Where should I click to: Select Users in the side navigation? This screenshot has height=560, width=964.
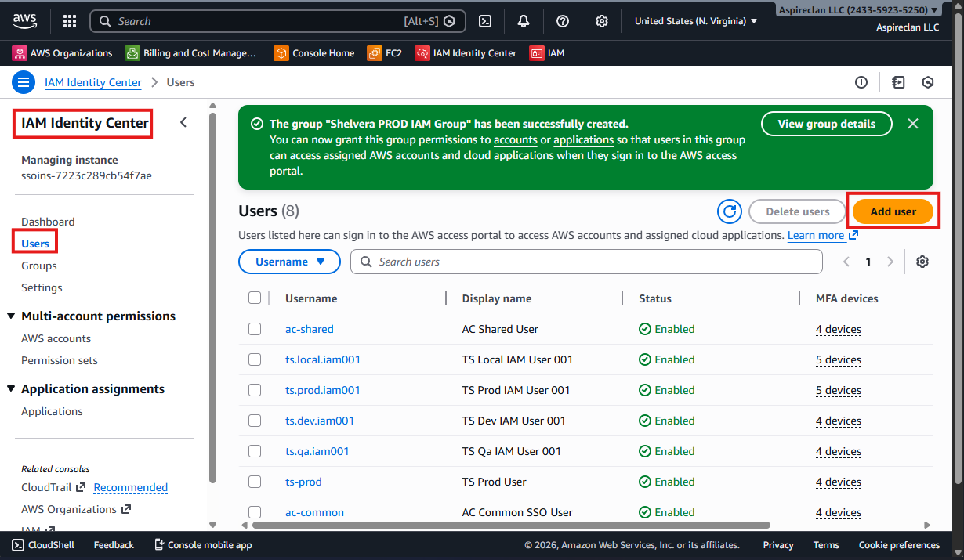click(35, 244)
